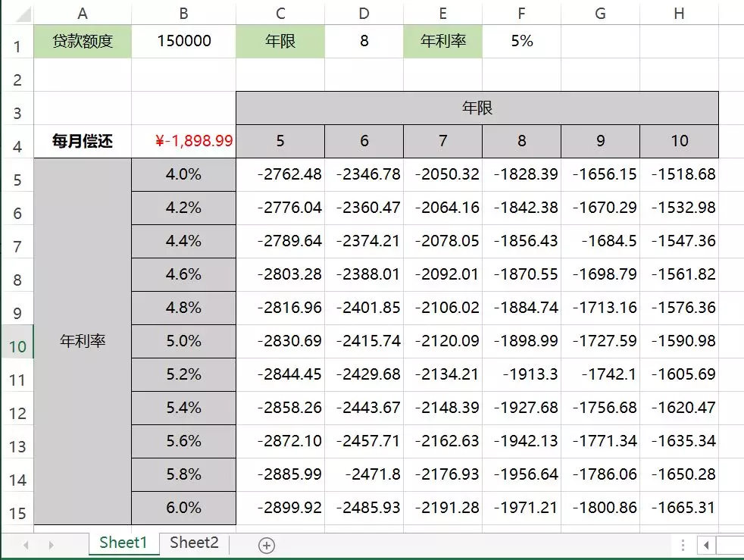Click the horizontal scrollbar left arrow
The image size is (744, 560).
tap(706, 546)
